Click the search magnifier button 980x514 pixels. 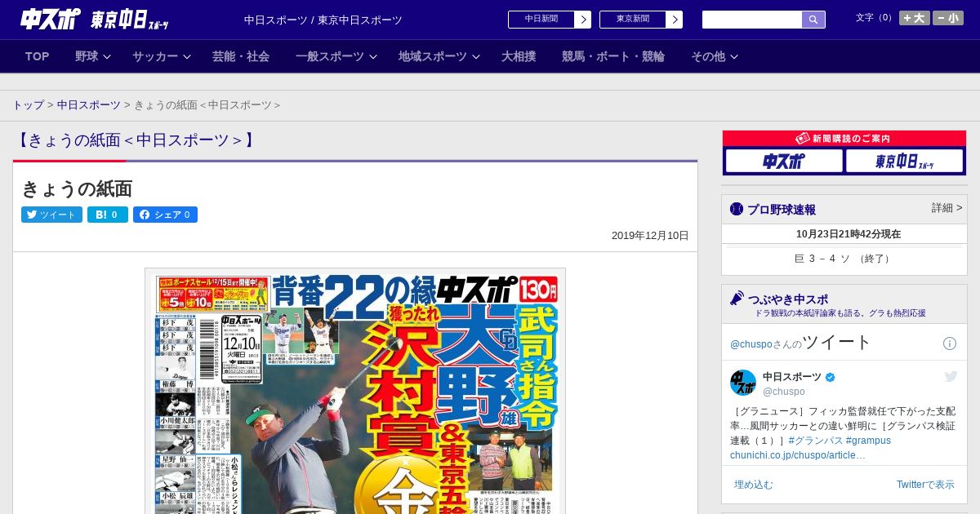pyautogui.click(x=813, y=20)
